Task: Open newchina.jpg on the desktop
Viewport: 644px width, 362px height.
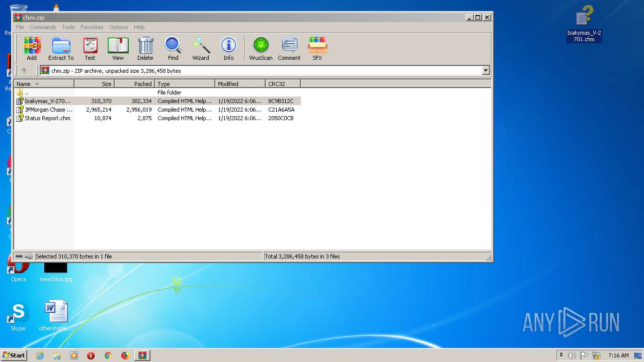Action: pos(56,272)
